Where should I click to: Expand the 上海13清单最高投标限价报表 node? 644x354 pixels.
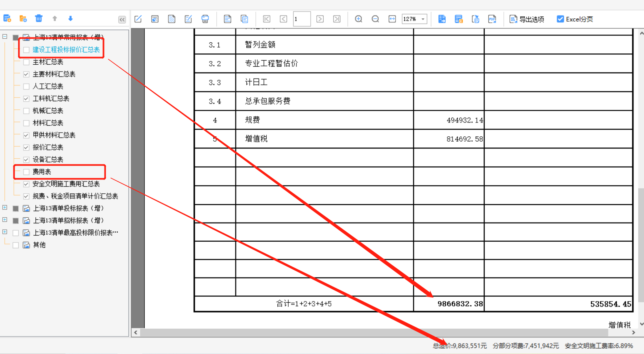[5, 232]
